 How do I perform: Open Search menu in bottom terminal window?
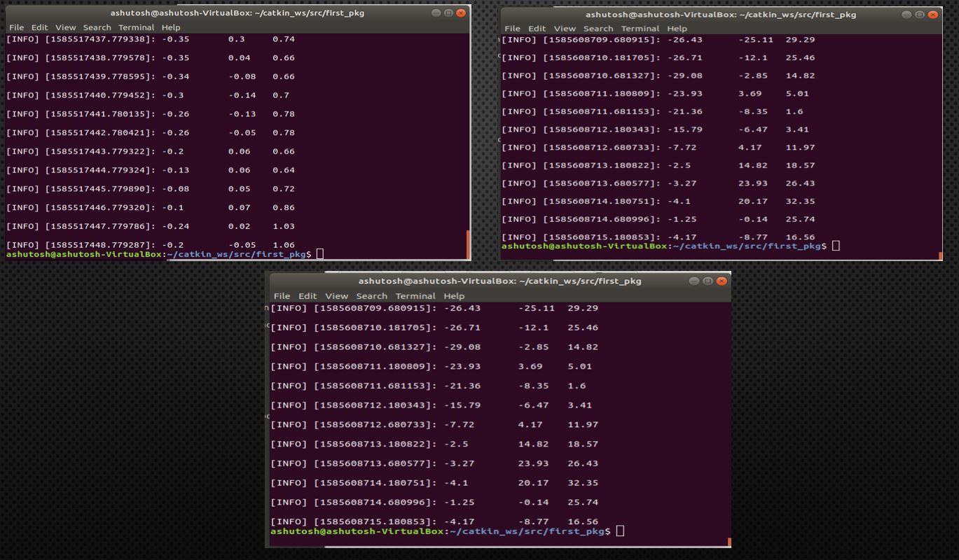371,296
